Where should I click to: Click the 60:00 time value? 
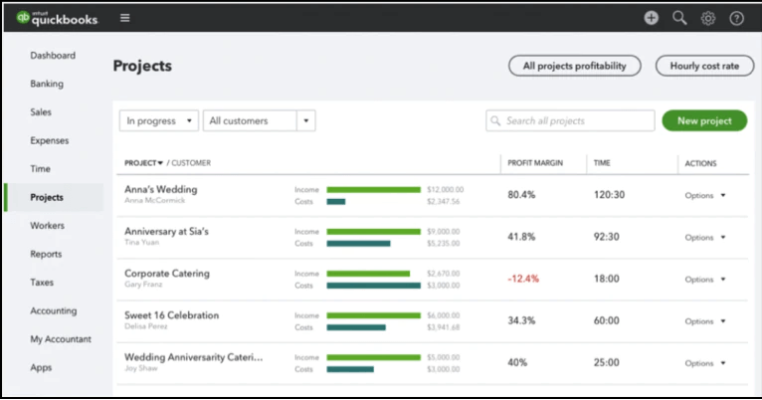tap(606, 321)
